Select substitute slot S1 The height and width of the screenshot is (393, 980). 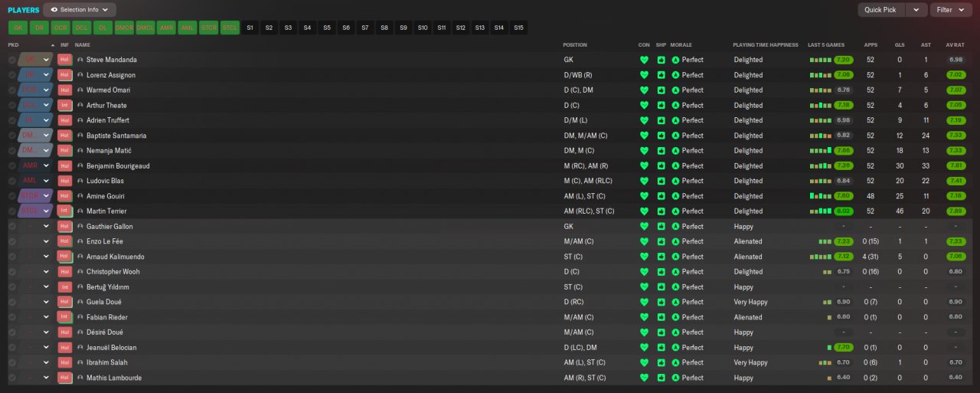point(250,28)
